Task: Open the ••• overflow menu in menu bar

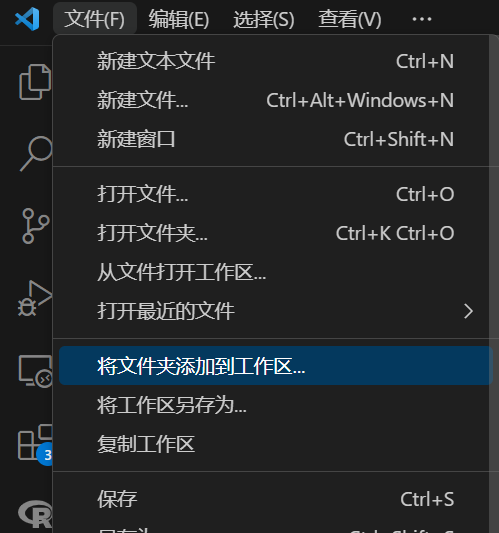Action: (421, 19)
